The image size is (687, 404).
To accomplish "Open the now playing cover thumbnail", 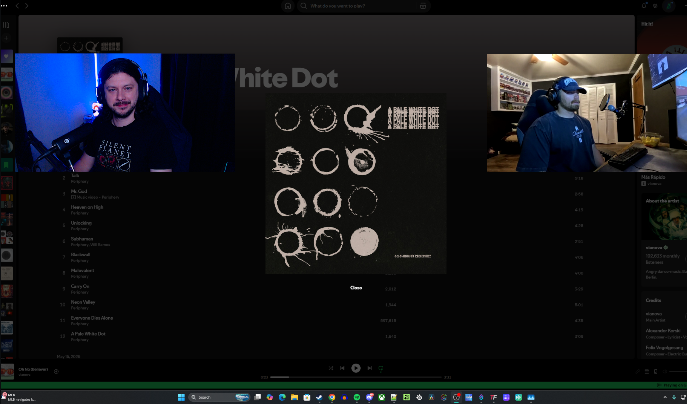I will 7,372.
